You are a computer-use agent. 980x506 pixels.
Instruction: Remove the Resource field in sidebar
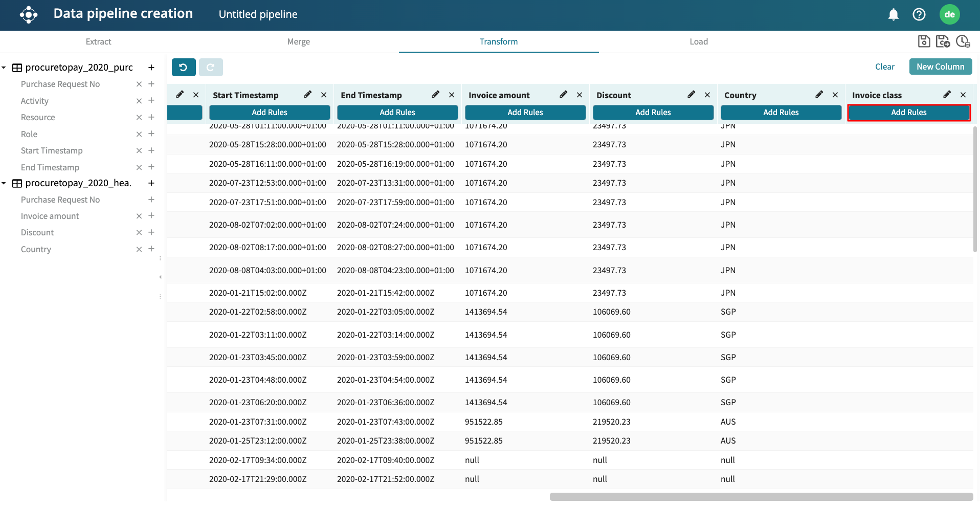pyautogui.click(x=139, y=118)
